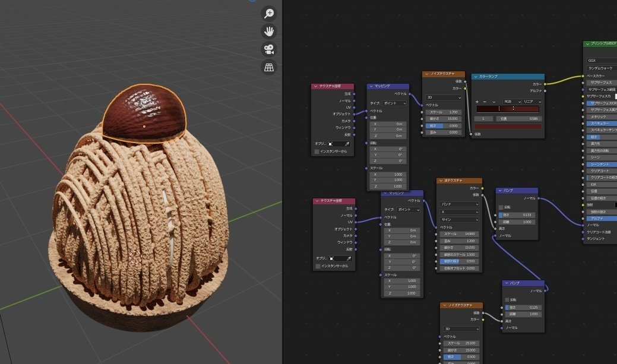This screenshot has height=364, width=617.
Task: Open the GGX distribution dropdown in プリンシプルBSDF
Action: click(602, 61)
